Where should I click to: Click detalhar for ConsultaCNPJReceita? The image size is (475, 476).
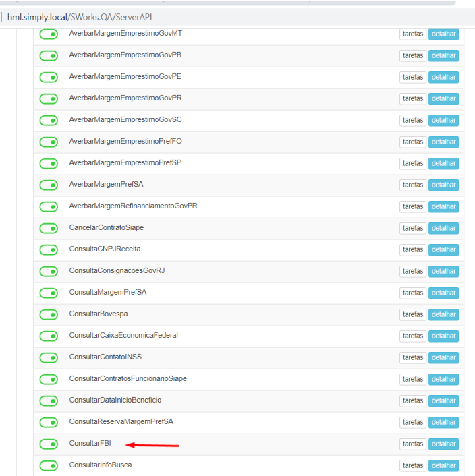pos(443,249)
